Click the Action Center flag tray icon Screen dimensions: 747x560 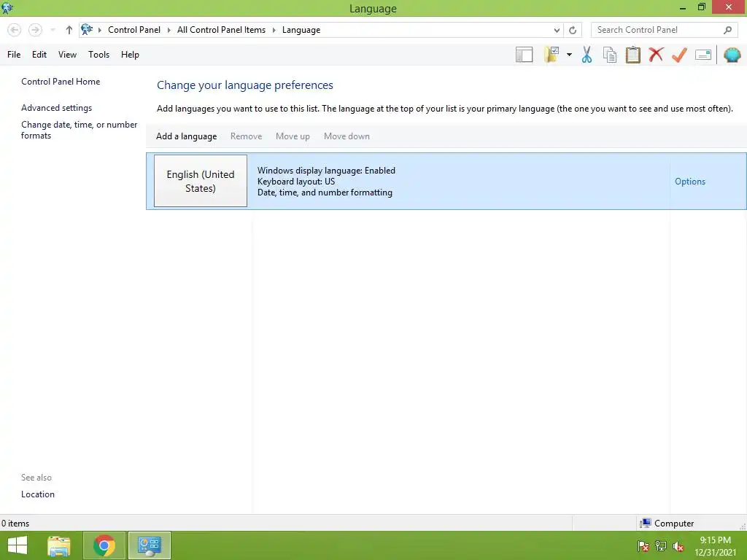click(x=643, y=546)
